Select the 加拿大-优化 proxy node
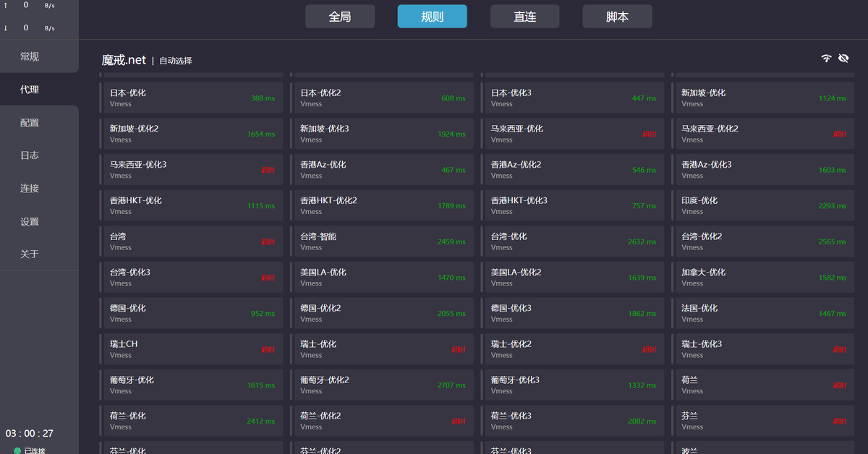868x454 pixels. tap(762, 277)
